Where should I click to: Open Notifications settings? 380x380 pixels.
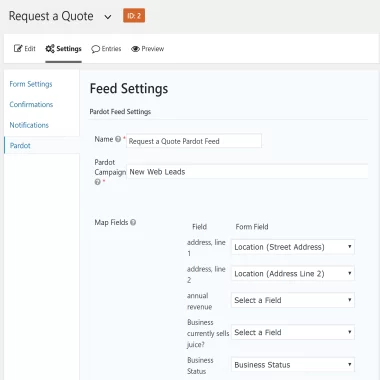(29, 125)
